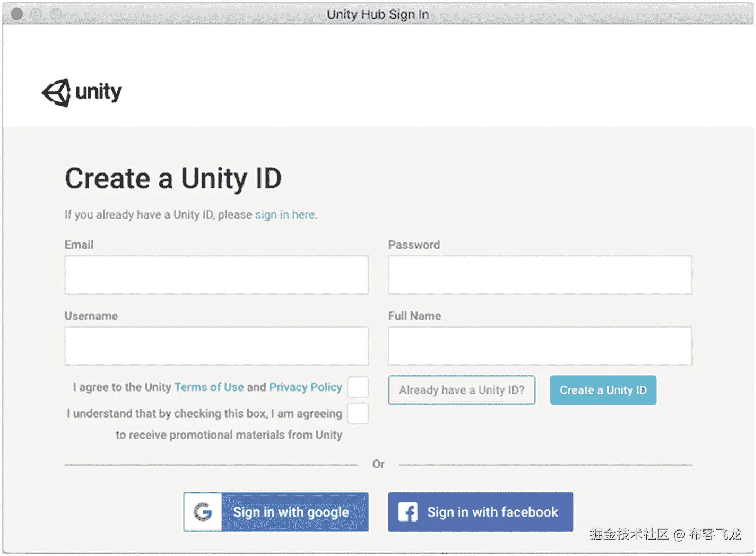Close the Unity Hub Sign In window
The image size is (756, 556).
point(17,14)
